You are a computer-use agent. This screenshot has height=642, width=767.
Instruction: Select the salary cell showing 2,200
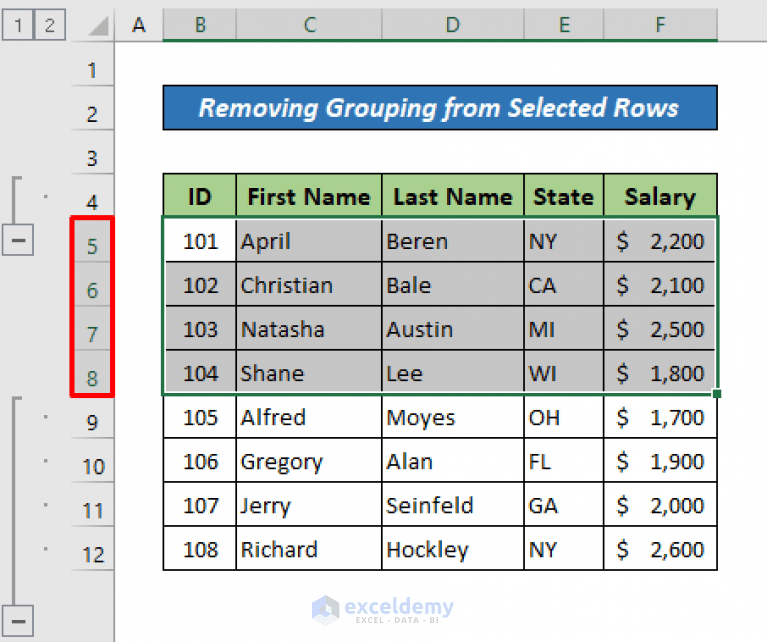pyautogui.click(x=660, y=240)
